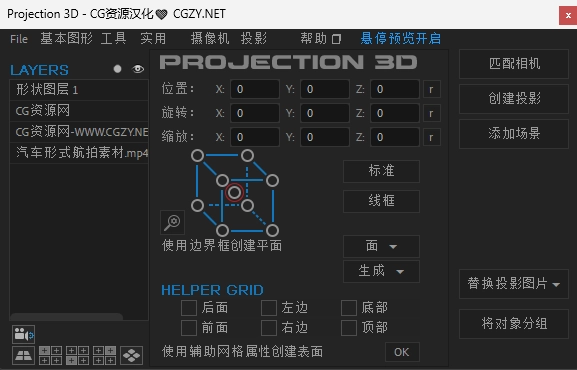The image size is (577, 370).
Task: Click the four-diamond icon
Action: point(131,355)
